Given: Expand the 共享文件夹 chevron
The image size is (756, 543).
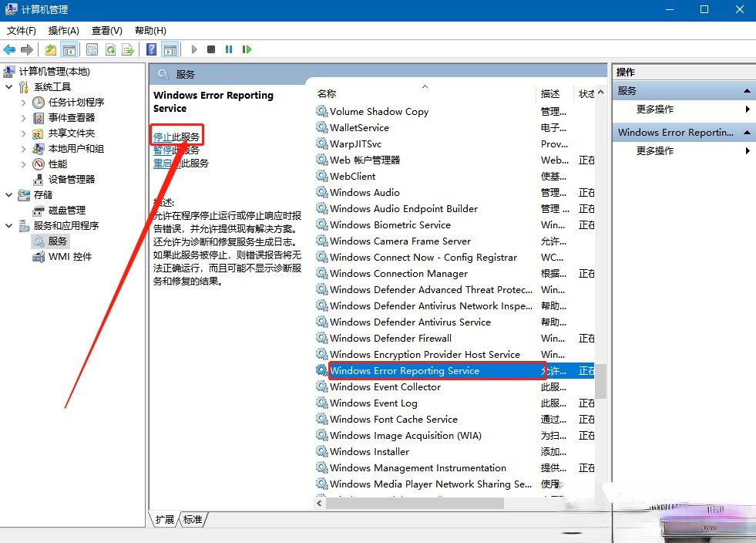Looking at the screenshot, I should coord(24,133).
